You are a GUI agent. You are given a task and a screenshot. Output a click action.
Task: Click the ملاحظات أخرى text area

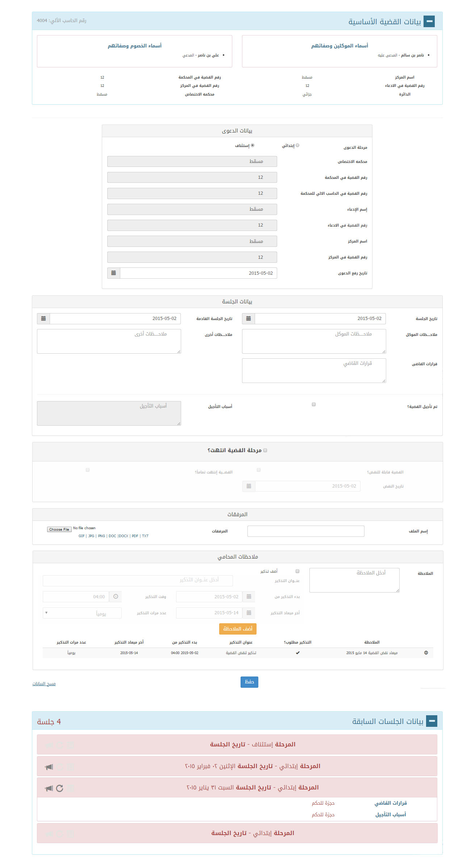tap(109, 341)
